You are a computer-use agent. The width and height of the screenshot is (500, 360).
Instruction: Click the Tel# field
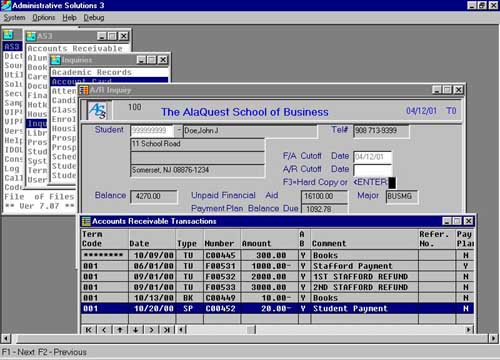pyautogui.click(x=381, y=131)
